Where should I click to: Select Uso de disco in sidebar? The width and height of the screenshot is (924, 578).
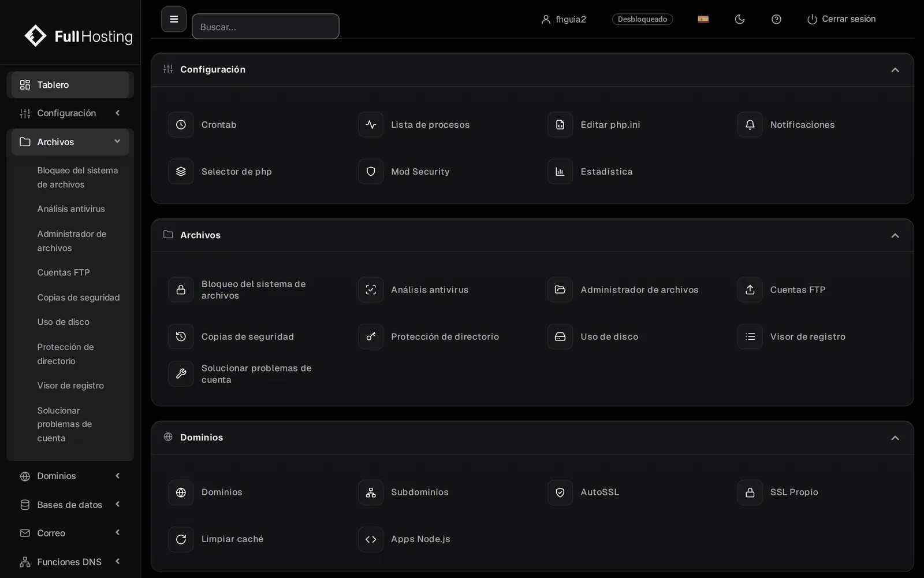tap(64, 322)
